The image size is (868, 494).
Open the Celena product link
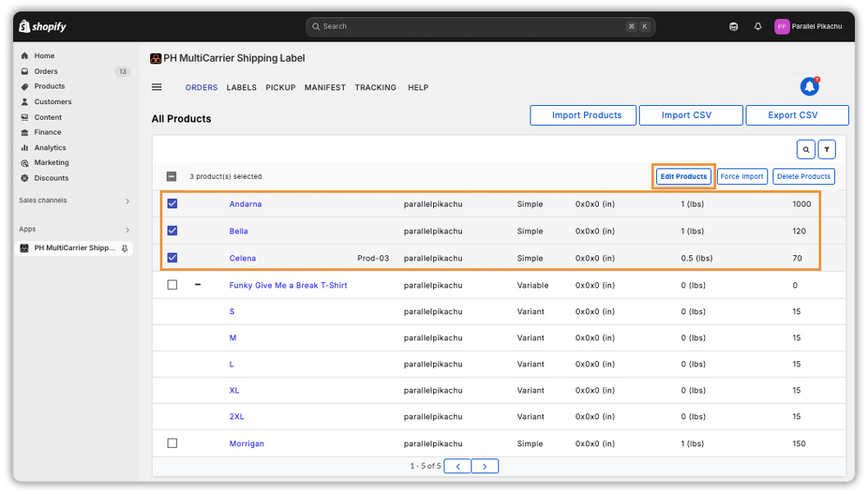tap(242, 258)
